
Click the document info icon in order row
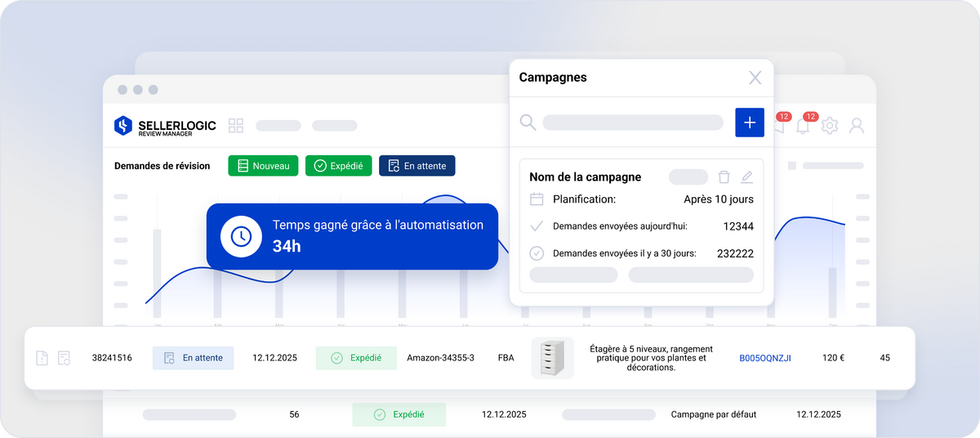click(x=42, y=358)
